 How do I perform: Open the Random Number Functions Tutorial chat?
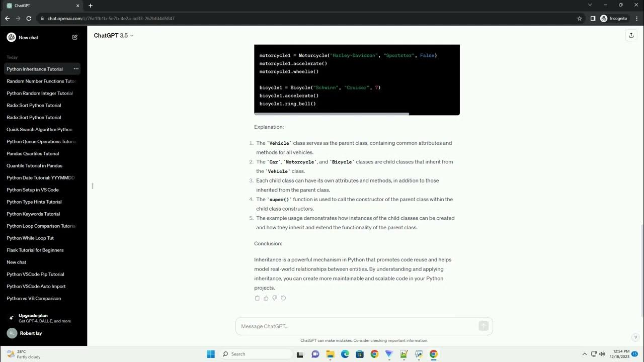[43, 81]
